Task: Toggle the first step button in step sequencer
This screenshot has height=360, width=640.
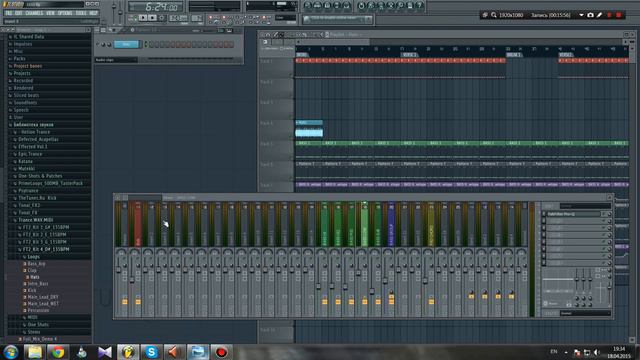Action: 151,44
